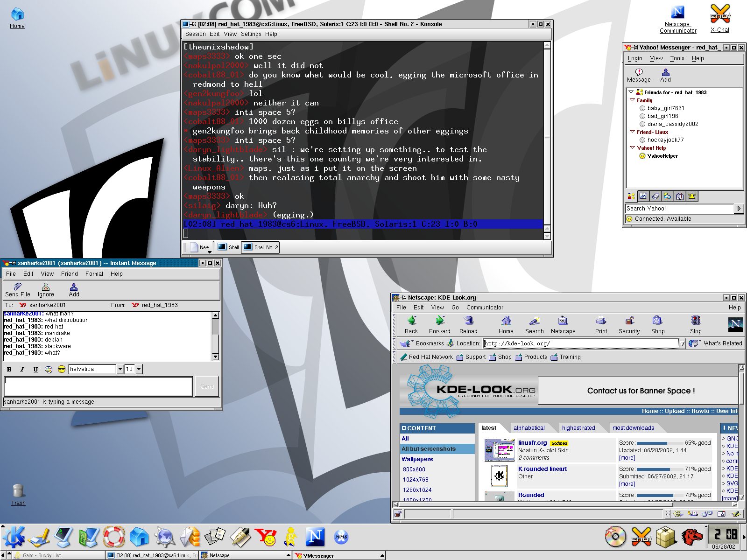Toggle italic formatting in Instant Message
This screenshot has width=747, height=560.
(x=22, y=369)
